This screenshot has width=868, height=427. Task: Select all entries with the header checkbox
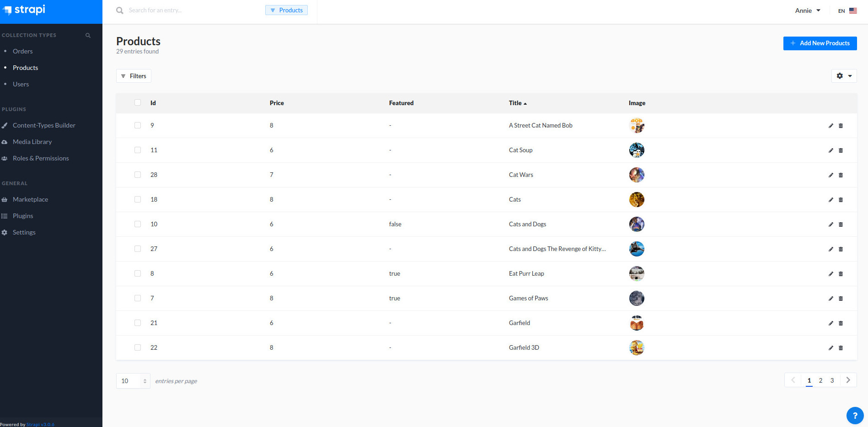(x=138, y=102)
